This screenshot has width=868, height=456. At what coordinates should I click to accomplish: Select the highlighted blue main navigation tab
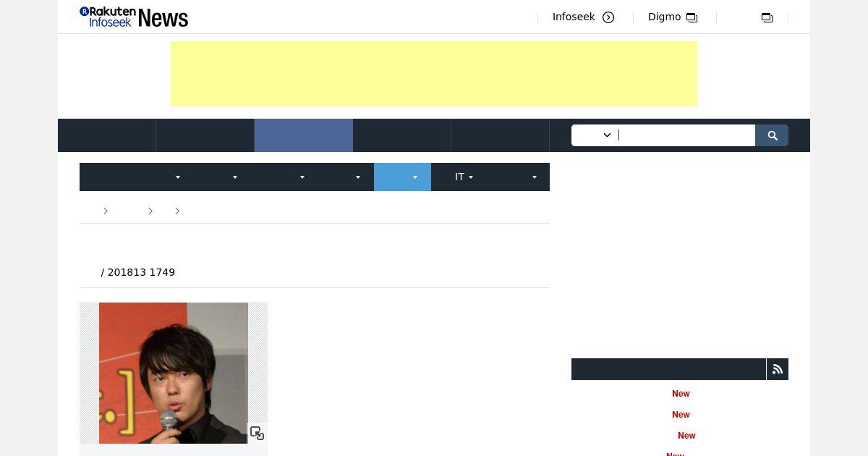coord(304,135)
